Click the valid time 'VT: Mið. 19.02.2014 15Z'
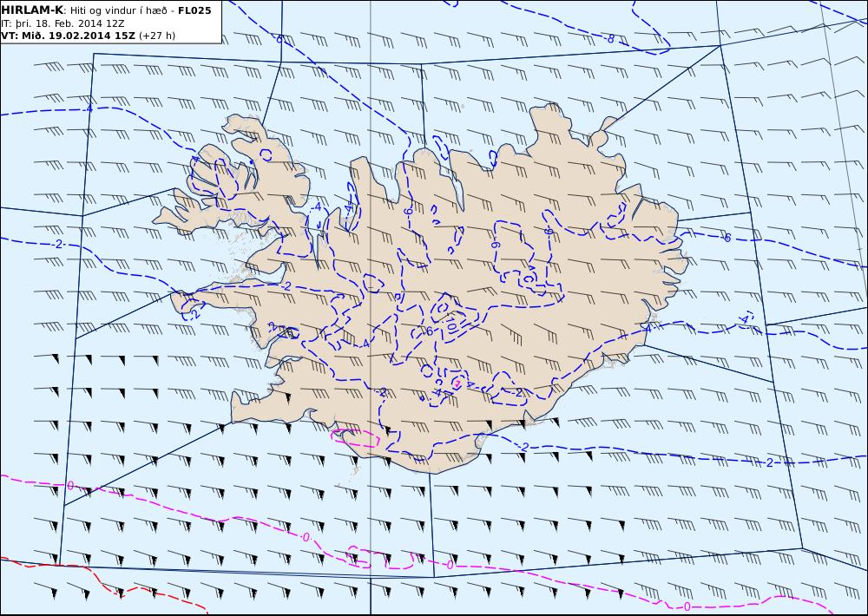 pos(68,36)
